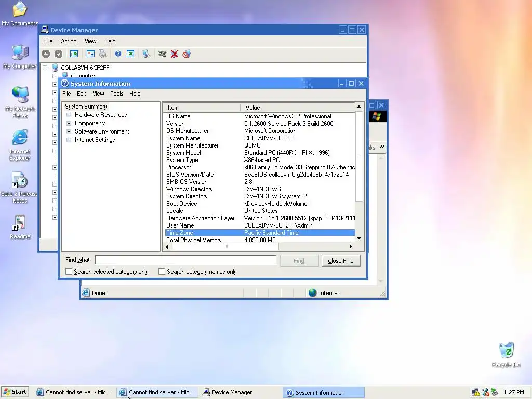This screenshot has width=532, height=399.
Task: Click the Close Find button
Action: pyautogui.click(x=341, y=261)
